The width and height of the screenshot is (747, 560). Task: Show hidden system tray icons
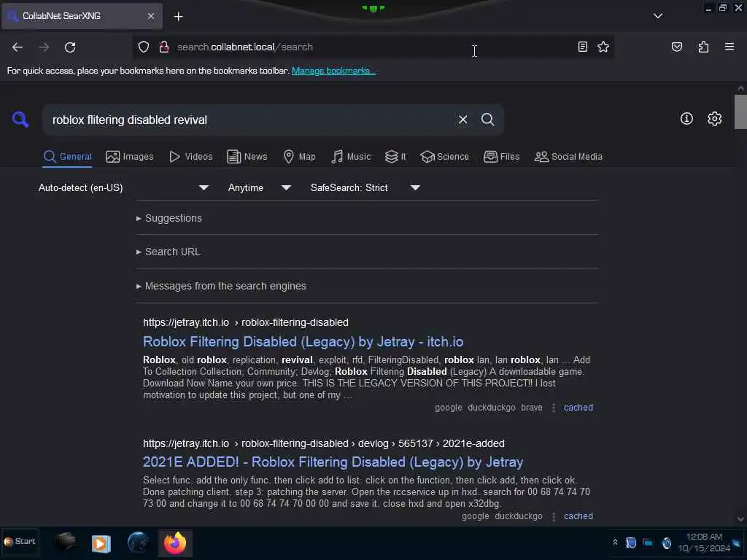(615, 542)
